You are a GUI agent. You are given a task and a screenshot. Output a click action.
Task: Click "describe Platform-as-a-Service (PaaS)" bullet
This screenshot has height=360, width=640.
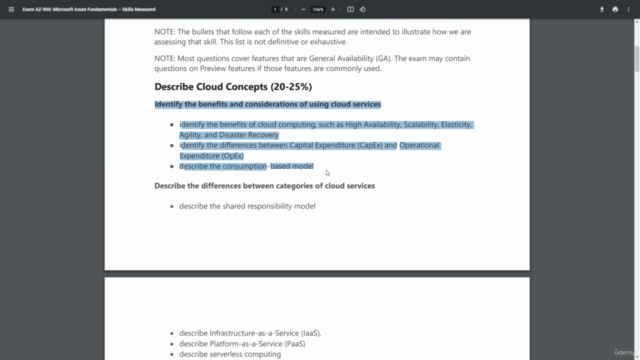point(242,344)
